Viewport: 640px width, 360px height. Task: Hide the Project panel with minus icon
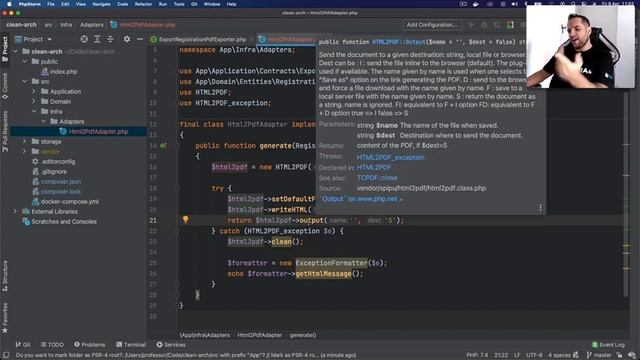(140, 39)
